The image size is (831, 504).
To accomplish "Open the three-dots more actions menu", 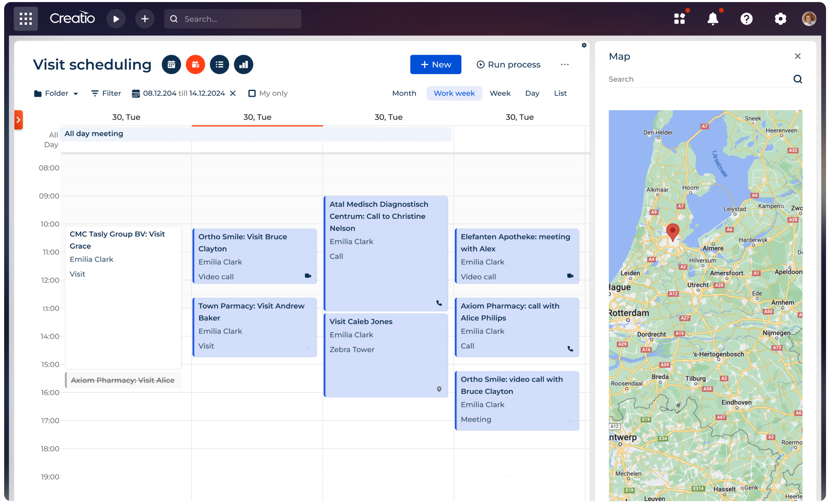I will (x=564, y=65).
